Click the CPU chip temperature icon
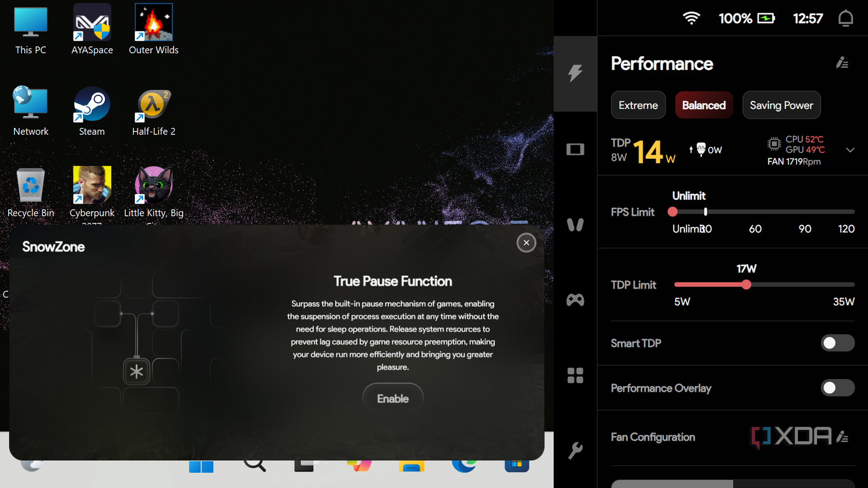 pos(774,144)
